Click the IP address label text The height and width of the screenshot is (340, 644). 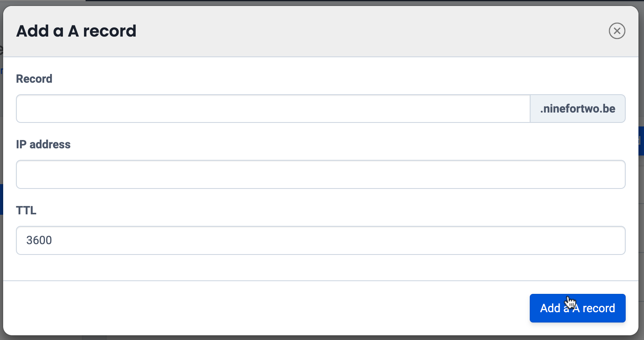click(x=43, y=144)
